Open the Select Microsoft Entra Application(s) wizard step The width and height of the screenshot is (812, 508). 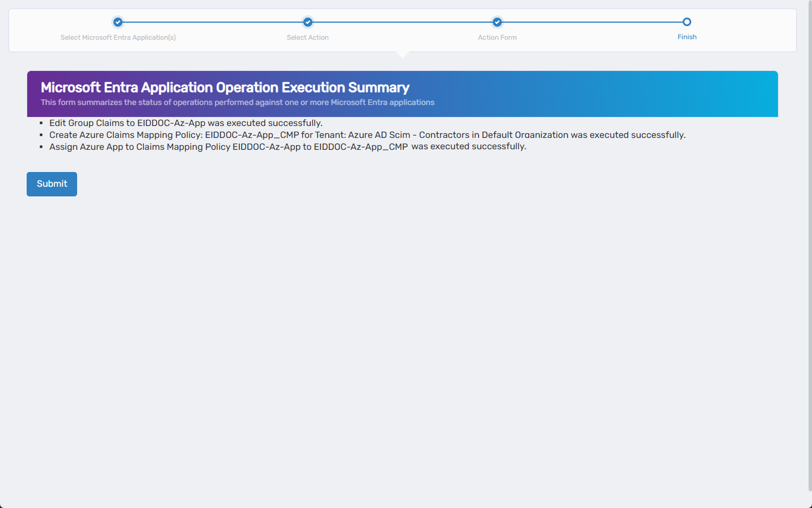(x=117, y=37)
